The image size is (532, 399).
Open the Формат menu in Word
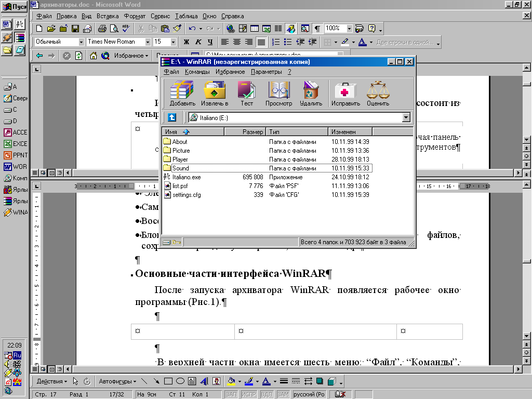[x=135, y=16]
